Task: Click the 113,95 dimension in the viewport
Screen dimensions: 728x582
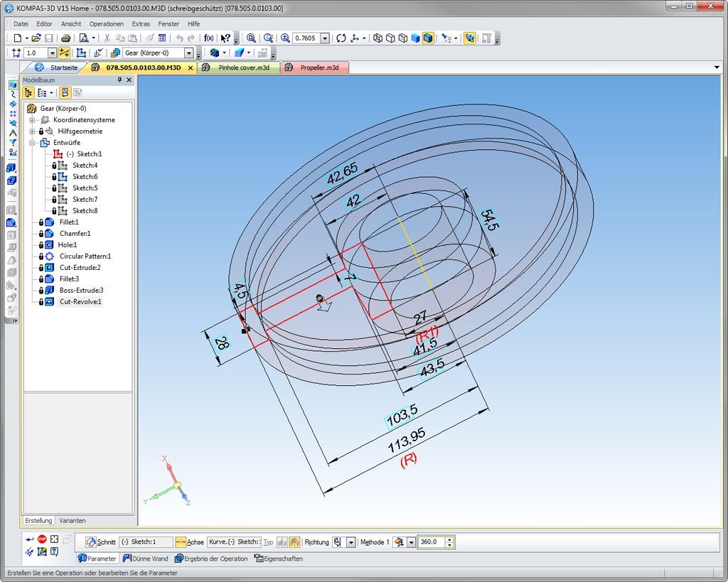Action: 407,441
